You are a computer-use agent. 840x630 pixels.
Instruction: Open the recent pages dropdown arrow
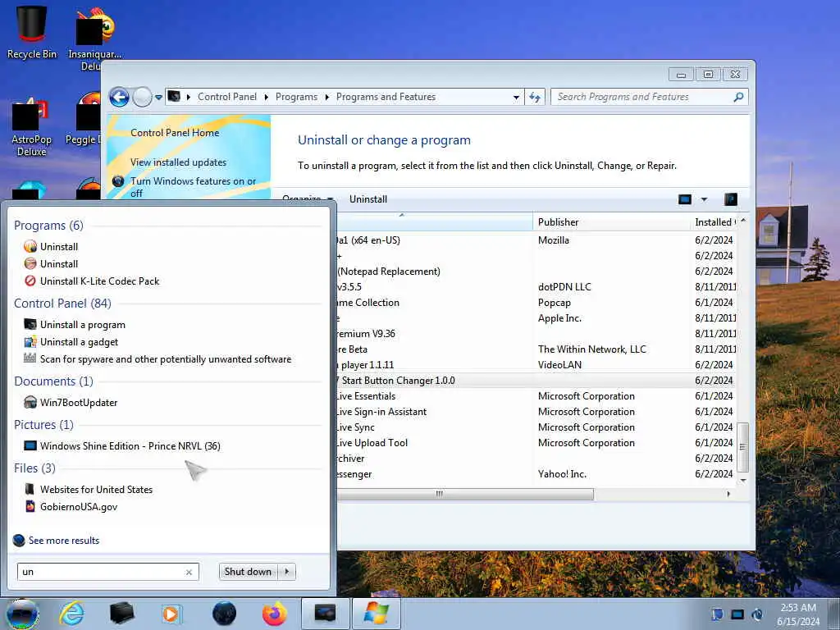158,98
